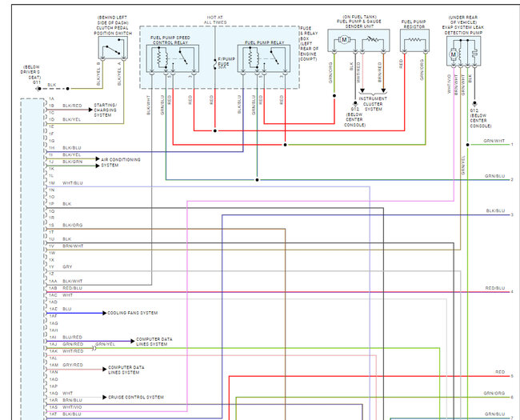Viewport: 520px width, 420px height.
Task: Click the RED/BLU label at output 4
Action: click(x=495, y=288)
